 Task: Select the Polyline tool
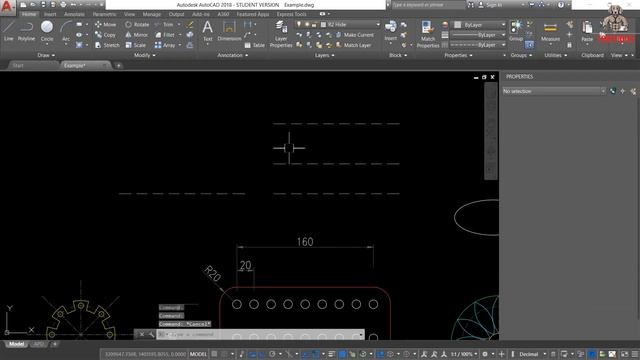[26, 31]
